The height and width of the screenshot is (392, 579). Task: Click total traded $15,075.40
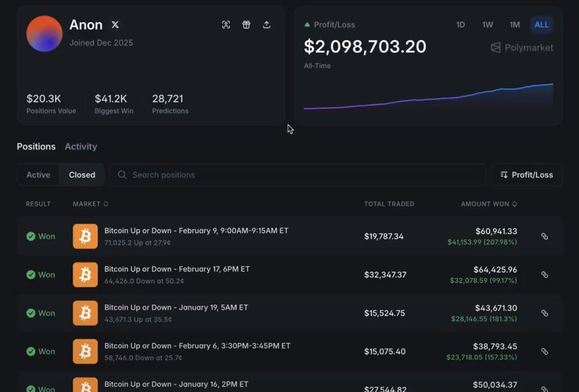(x=385, y=351)
